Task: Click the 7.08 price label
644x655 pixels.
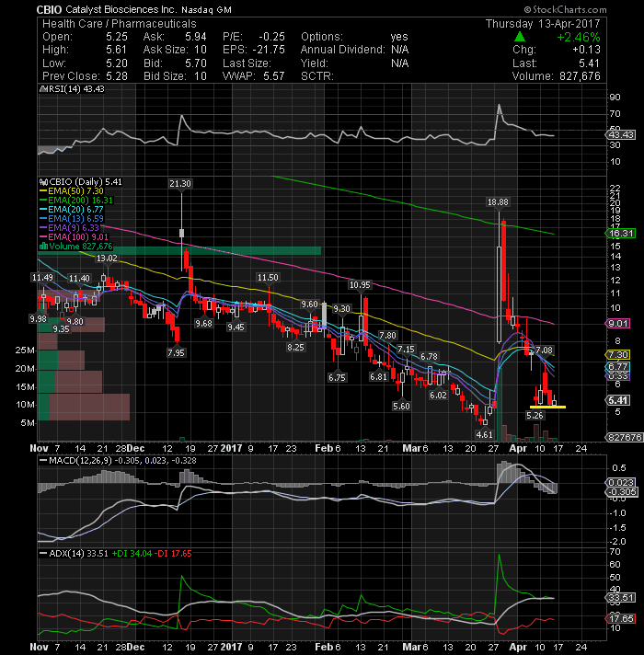Action: click(544, 350)
